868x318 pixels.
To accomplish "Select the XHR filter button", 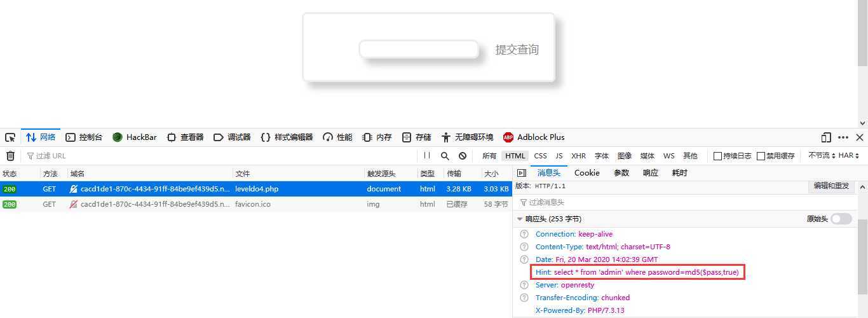I will [578, 156].
